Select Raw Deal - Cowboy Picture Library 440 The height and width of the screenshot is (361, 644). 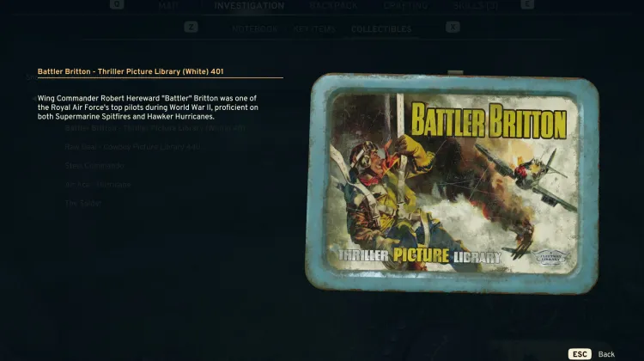pos(135,147)
